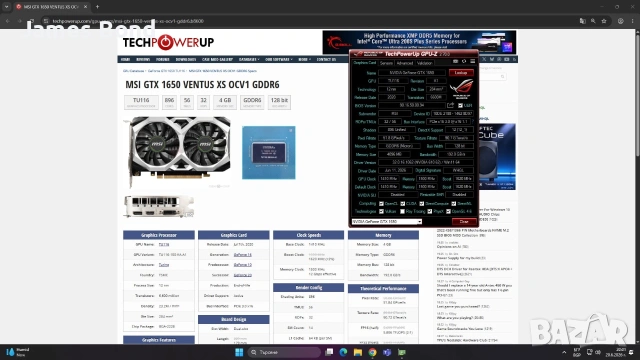Click the browser back arrow
Viewport: 640px width, 360px height.
click(x=7, y=21)
